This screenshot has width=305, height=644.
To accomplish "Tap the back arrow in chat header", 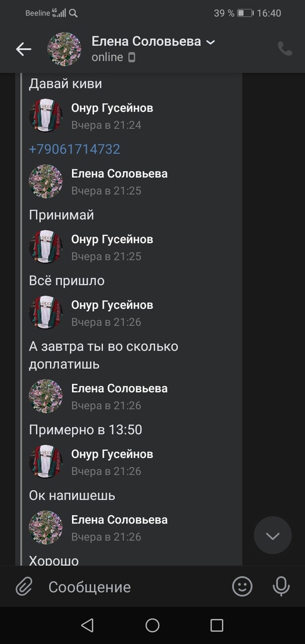I will tap(23, 49).
